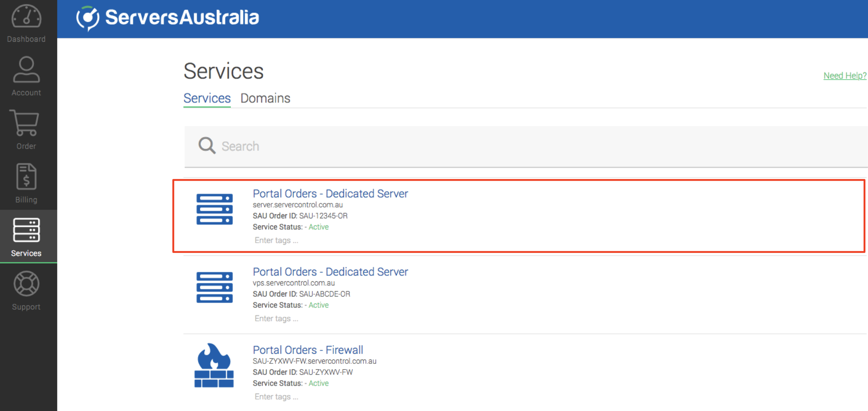
Task: Go to Billing invoice icon
Action: coord(26,176)
